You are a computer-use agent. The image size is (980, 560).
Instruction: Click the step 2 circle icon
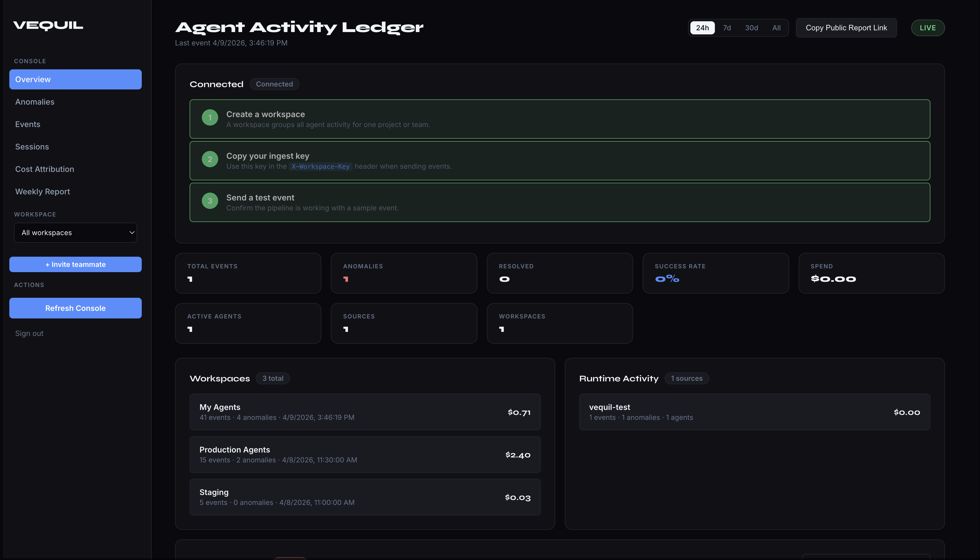tap(210, 159)
